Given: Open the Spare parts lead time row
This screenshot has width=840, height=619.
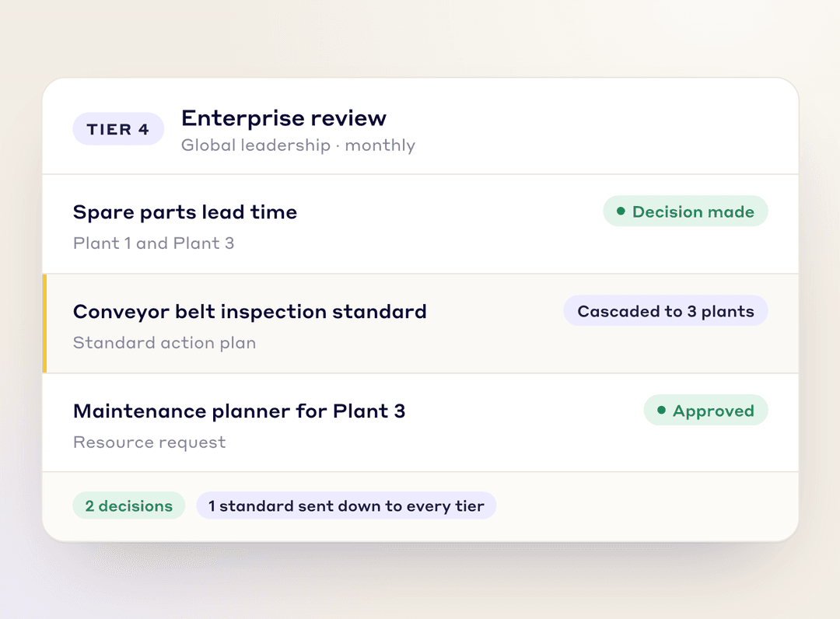Looking at the screenshot, I should pyautogui.click(x=421, y=225).
